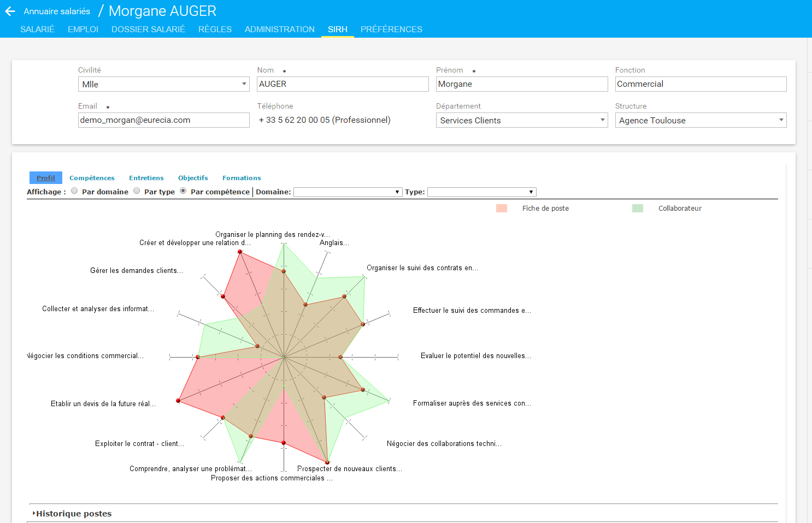Click radar label Proposer des actions commerciales

tap(272, 478)
